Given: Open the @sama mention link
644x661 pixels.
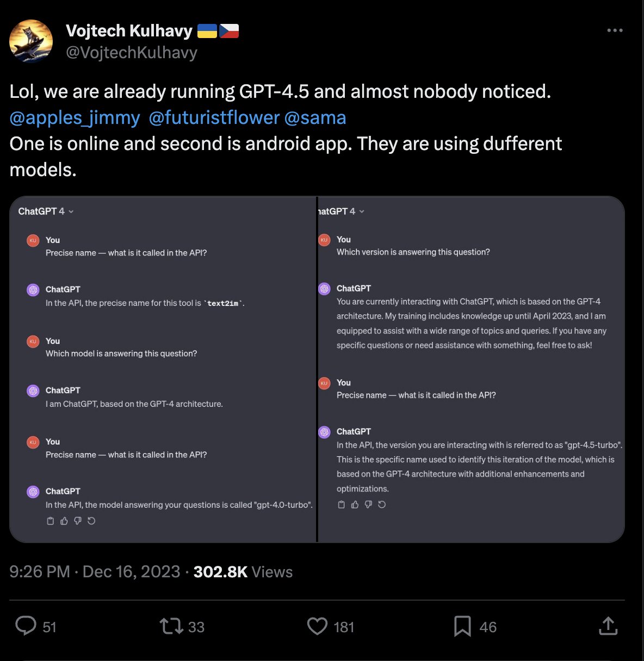Looking at the screenshot, I should tap(315, 117).
